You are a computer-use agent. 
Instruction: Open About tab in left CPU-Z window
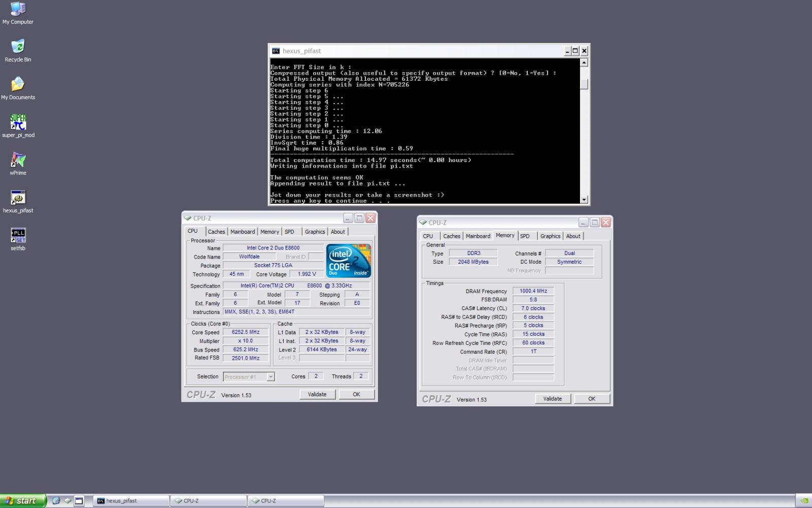[x=337, y=232]
